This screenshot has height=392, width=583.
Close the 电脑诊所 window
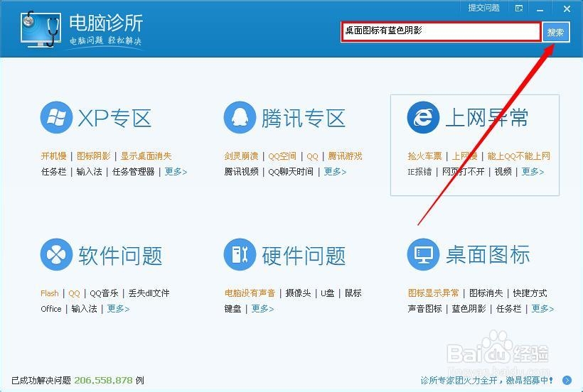tap(567, 9)
